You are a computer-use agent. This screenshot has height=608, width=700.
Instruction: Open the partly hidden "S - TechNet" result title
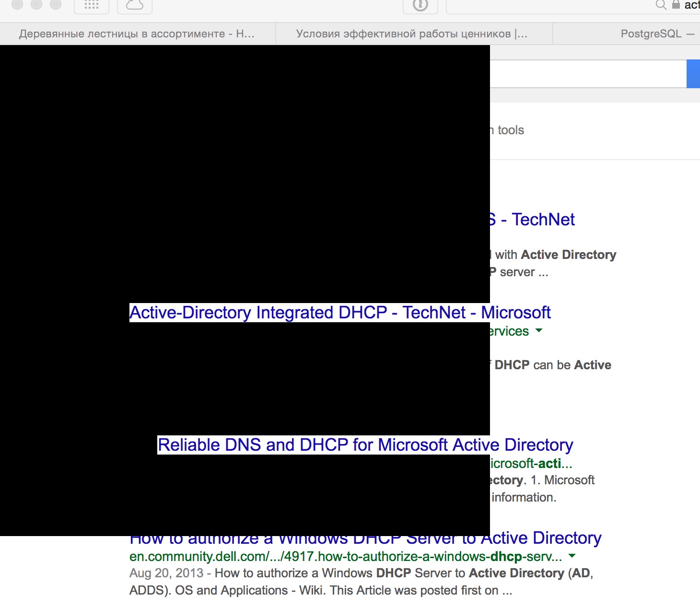pyautogui.click(x=532, y=220)
